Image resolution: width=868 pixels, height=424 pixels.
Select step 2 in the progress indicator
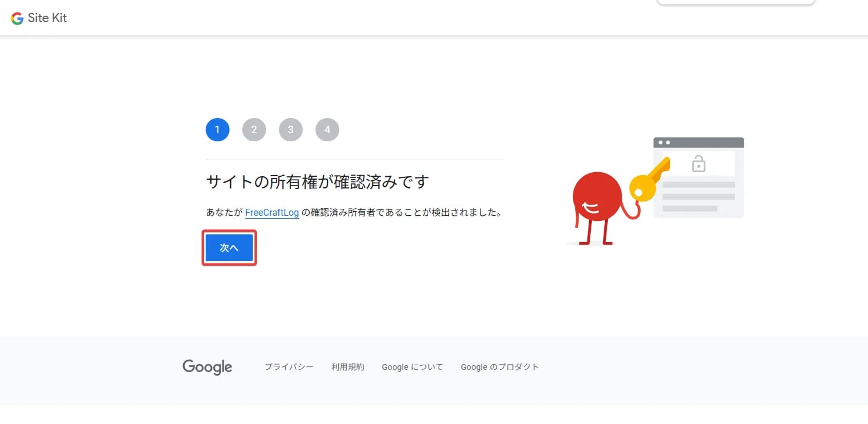pos(254,130)
